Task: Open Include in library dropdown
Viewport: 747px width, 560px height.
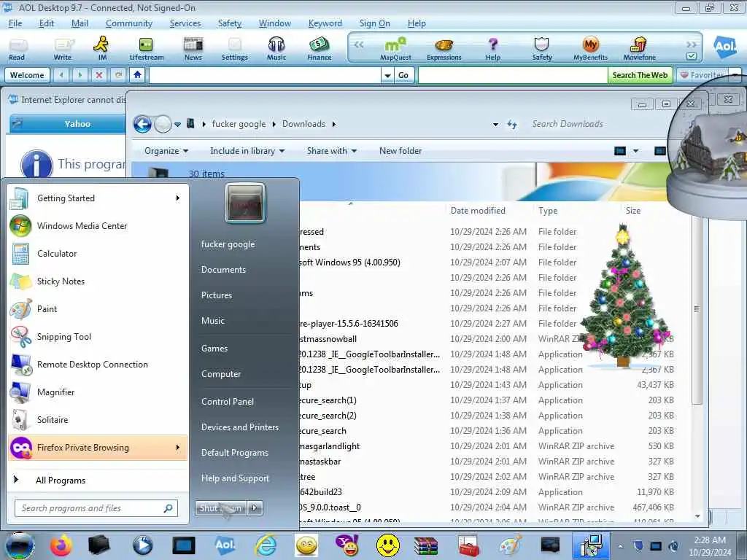Action: point(247,151)
